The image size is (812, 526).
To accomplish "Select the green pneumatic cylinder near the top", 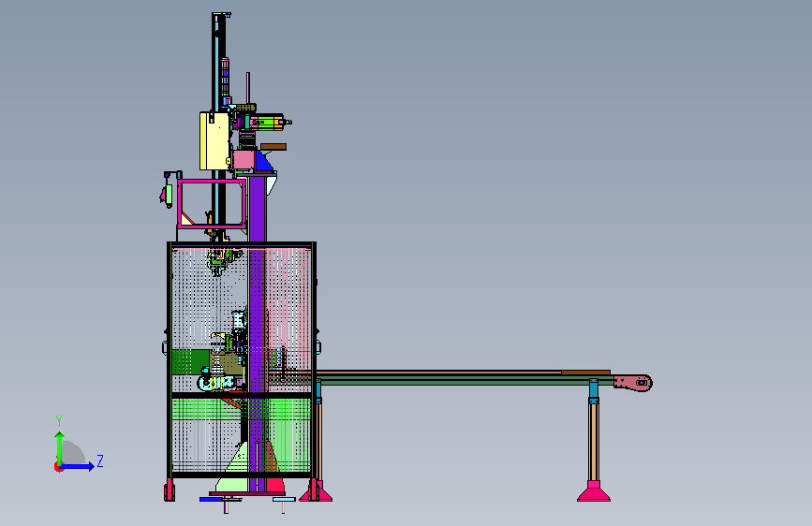I will point(271,123).
